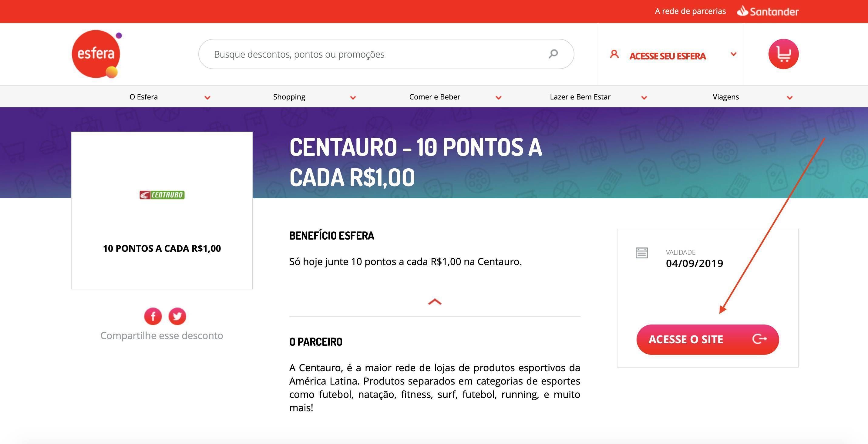This screenshot has width=868, height=444.
Task: Click the Benefício Esfera heading
Action: pyautogui.click(x=331, y=235)
